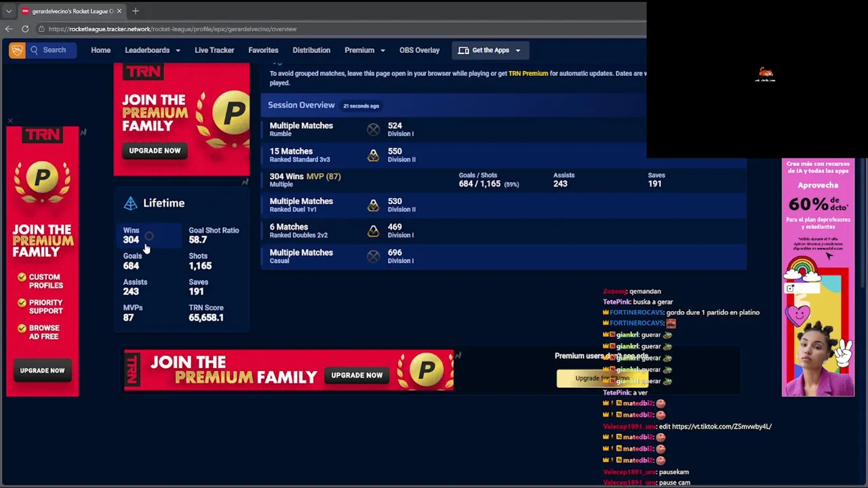Viewport: 868px width, 488px height.
Task: Open the OBS Overlay page
Action: (419, 50)
